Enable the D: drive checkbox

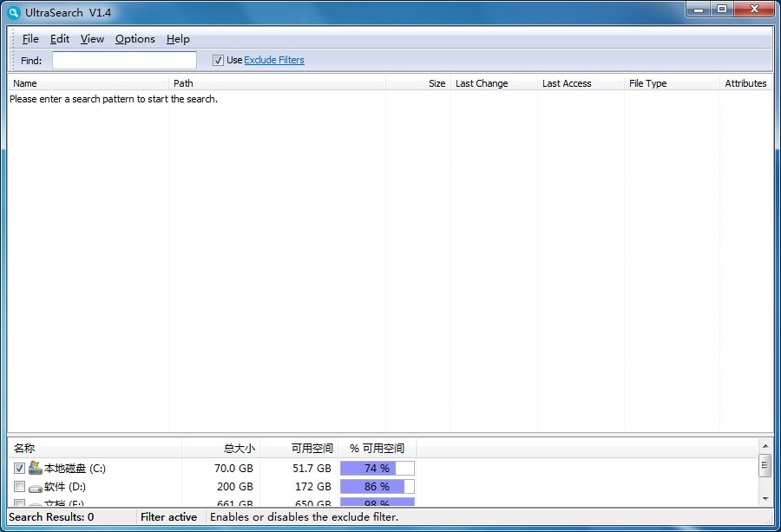(x=19, y=487)
